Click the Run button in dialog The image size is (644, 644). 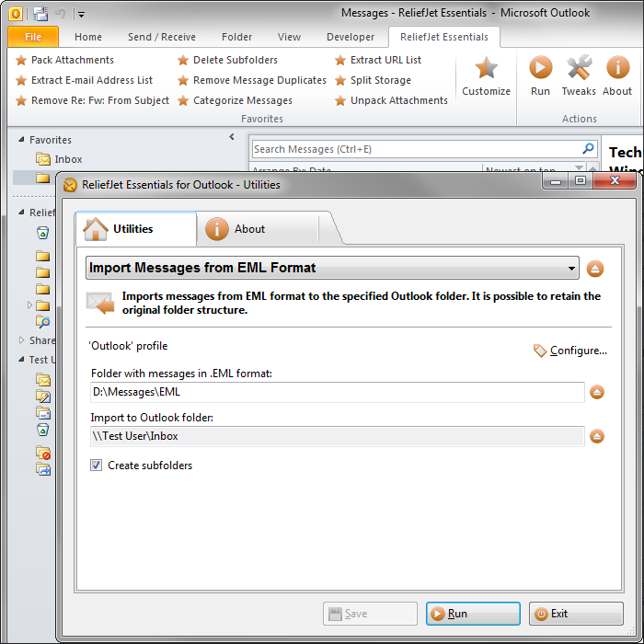click(473, 614)
